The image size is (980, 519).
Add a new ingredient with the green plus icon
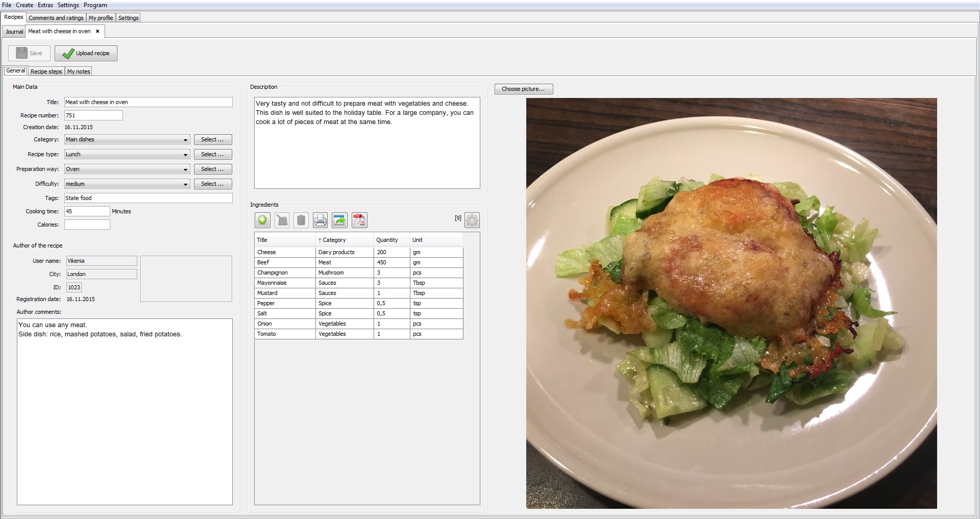tap(262, 220)
